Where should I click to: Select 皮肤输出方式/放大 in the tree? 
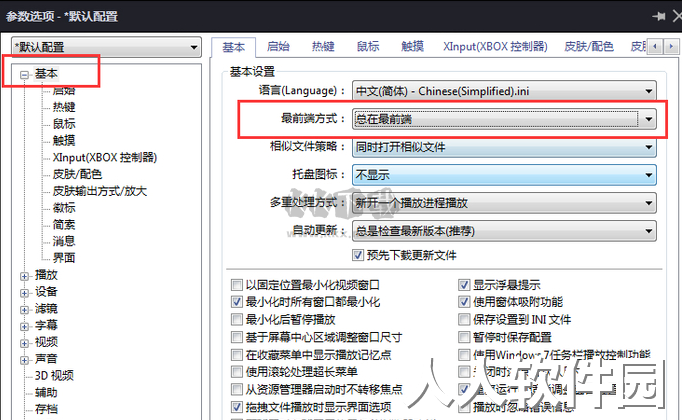[x=100, y=191]
